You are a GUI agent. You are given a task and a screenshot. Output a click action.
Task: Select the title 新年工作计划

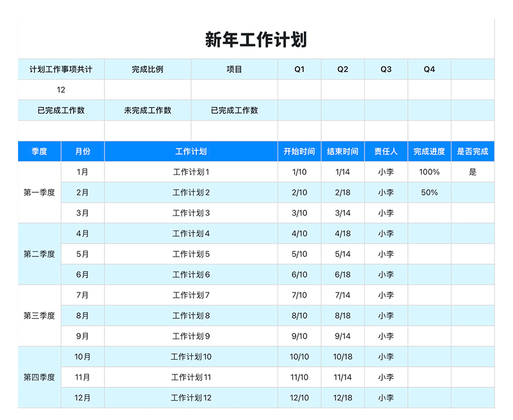(x=256, y=40)
